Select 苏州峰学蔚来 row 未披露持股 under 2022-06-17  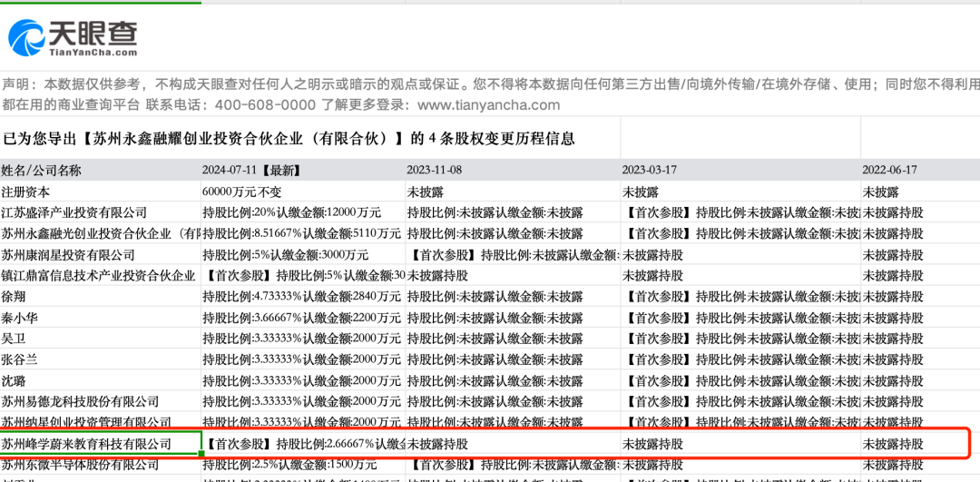[x=920, y=444]
